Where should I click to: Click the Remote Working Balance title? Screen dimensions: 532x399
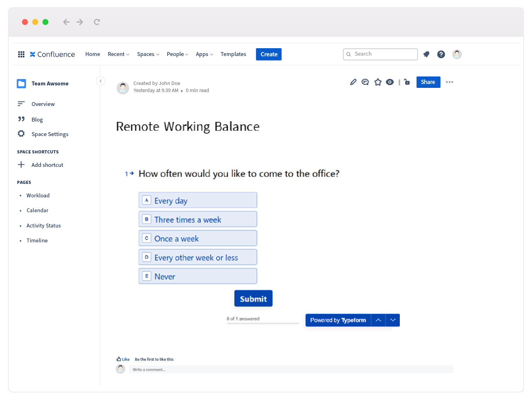click(x=188, y=127)
